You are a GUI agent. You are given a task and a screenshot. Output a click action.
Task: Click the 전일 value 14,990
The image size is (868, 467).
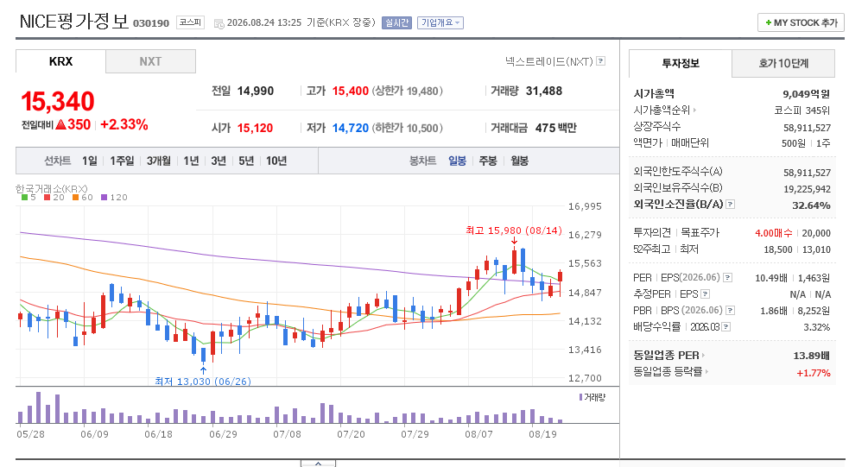[255, 91]
